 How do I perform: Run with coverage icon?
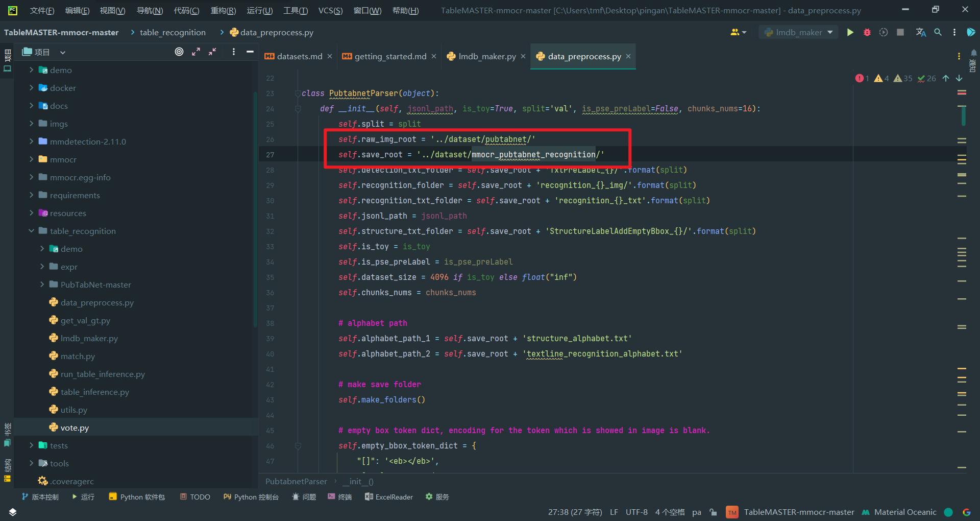click(884, 32)
